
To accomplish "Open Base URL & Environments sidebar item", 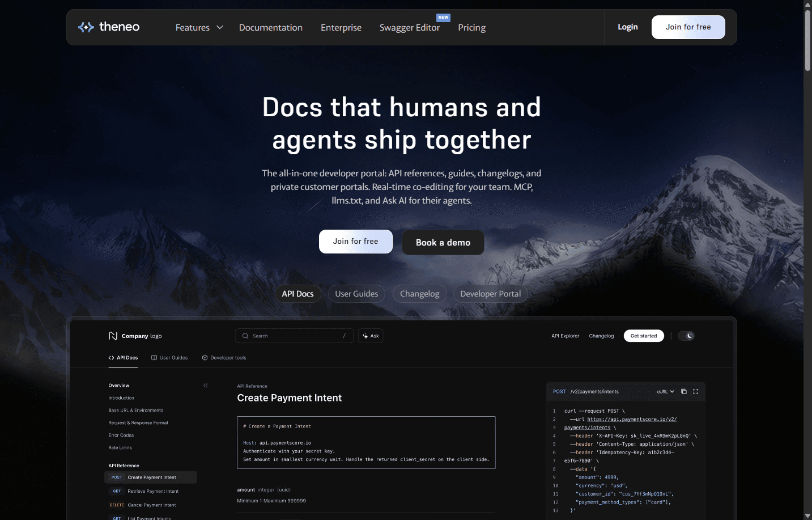I will (x=136, y=411).
